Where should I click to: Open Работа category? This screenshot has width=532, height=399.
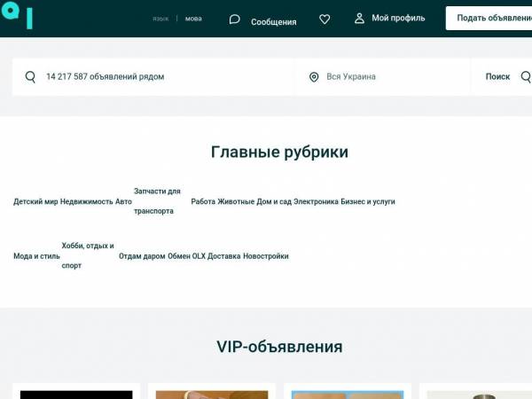203,201
